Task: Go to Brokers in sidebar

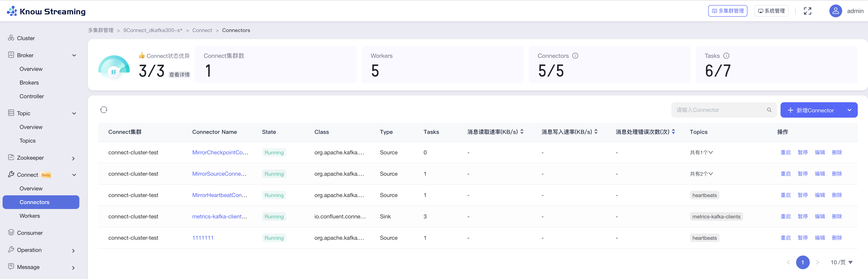Action: click(x=29, y=83)
